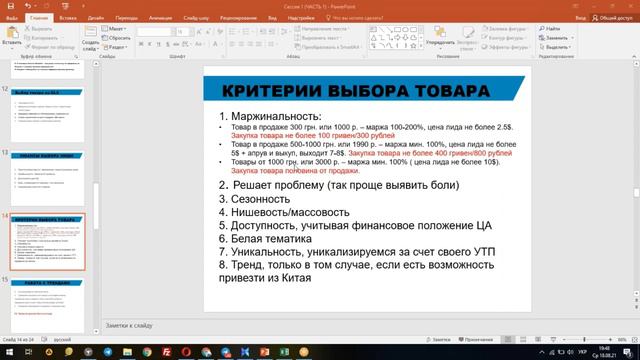Click the increase font size icon
Image resolution: width=640 pixels, height=360 pixels.
point(199,32)
